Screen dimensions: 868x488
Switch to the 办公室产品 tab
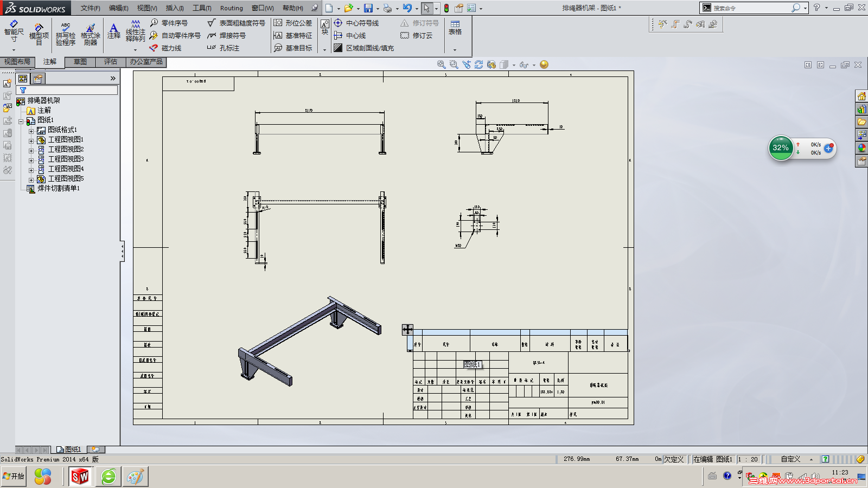click(146, 62)
